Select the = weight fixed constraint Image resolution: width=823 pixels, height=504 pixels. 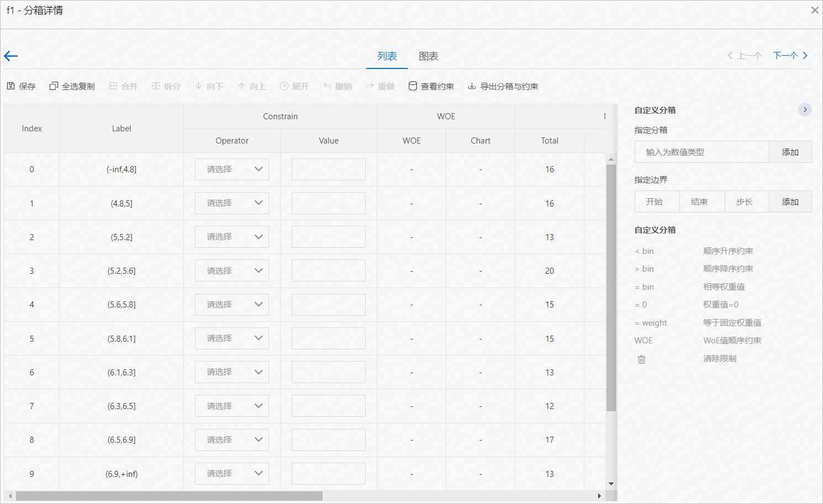click(x=651, y=323)
